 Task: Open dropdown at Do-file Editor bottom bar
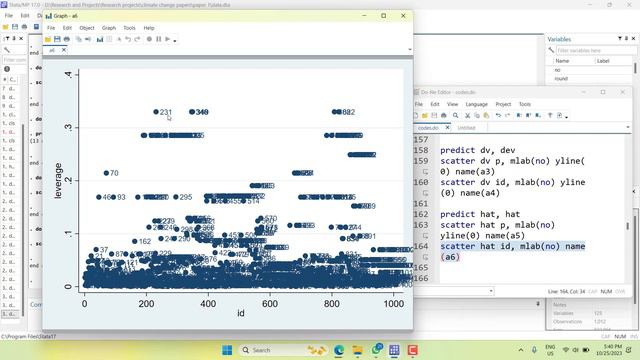coord(491,291)
